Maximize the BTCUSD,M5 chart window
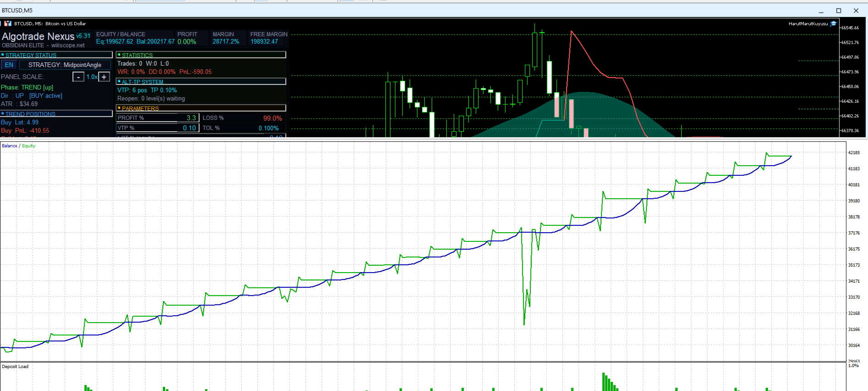 839,11
